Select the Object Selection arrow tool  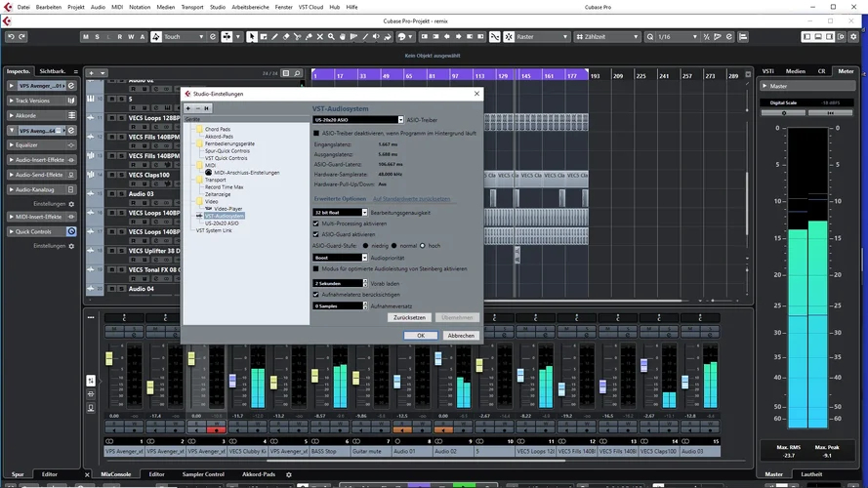(252, 37)
